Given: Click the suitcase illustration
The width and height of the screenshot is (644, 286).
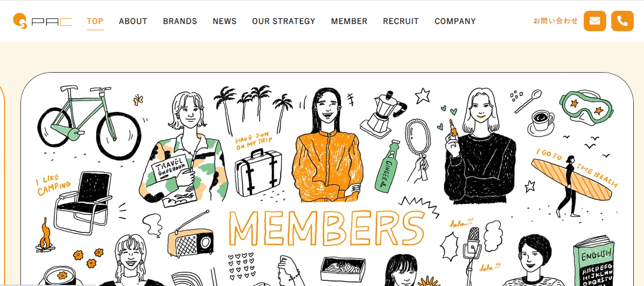Looking at the screenshot, I should (x=259, y=172).
